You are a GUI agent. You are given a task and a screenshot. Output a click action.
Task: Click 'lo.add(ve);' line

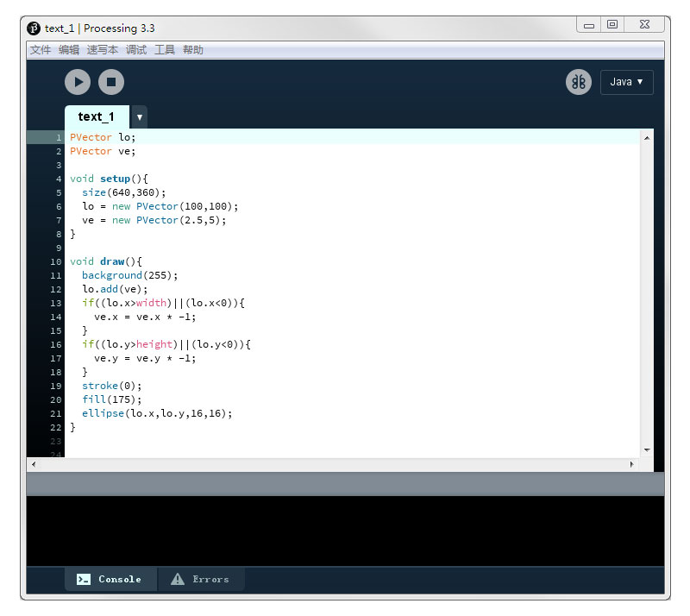[x=115, y=289]
